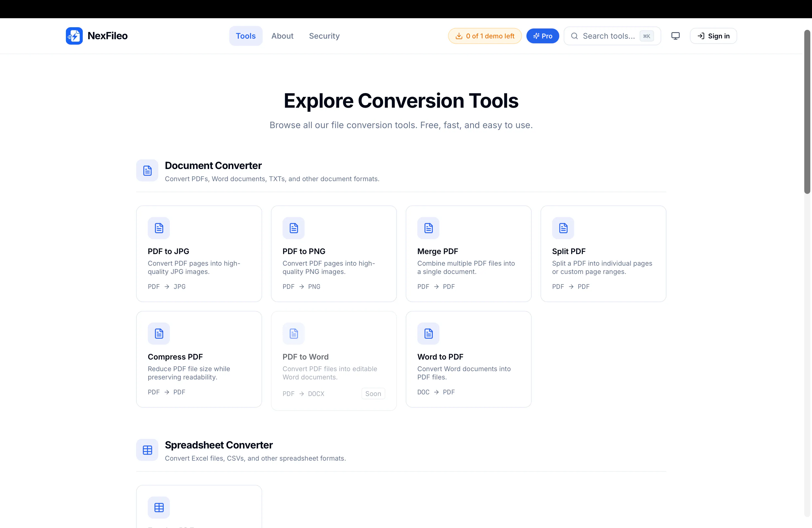The width and height of the screenshot is (812, 528).
Task: Open the Merge PDF tool
Action: [468, 254]
